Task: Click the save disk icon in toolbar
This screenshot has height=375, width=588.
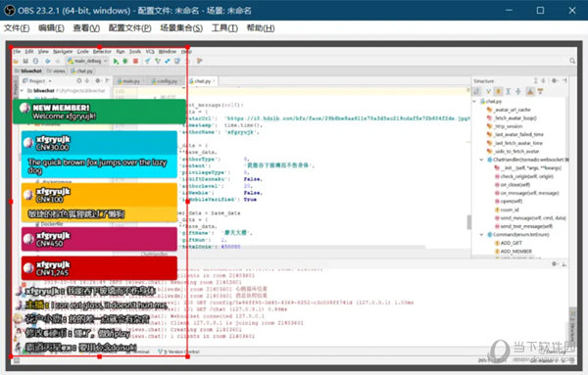Action: pos(25,61)
